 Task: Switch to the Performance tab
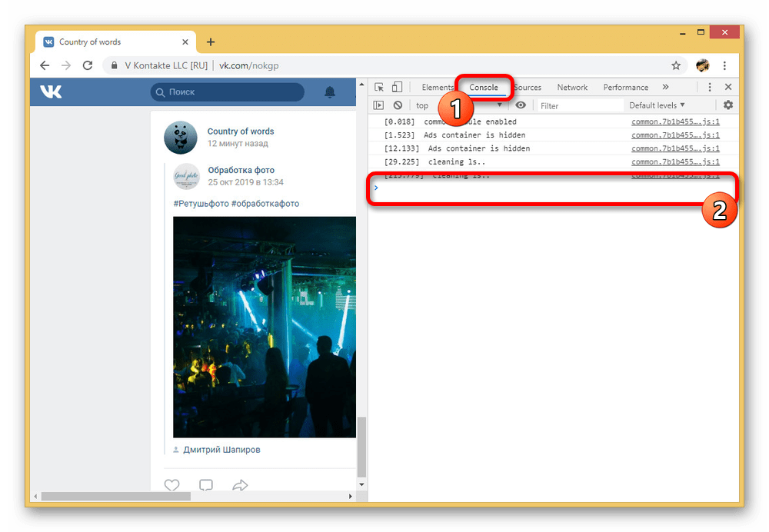[625, 88]
